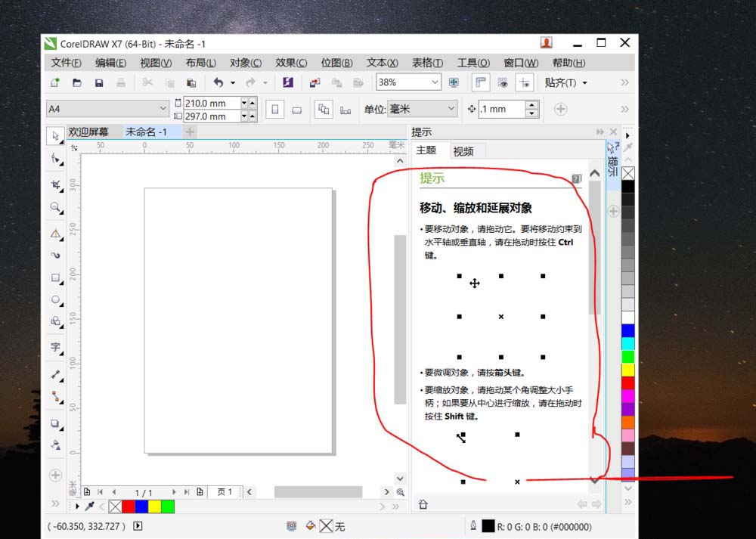756x539 pixels.
Task: Click the page width input field
Action: pos(212,103)
